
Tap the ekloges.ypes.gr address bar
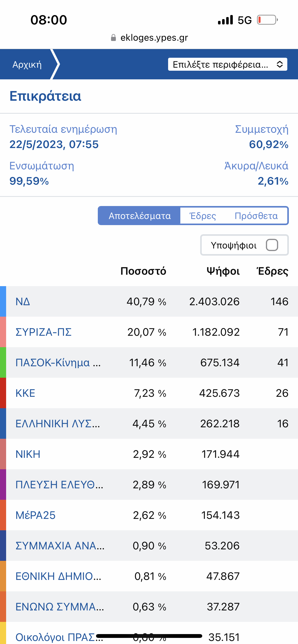coord(149,38)
